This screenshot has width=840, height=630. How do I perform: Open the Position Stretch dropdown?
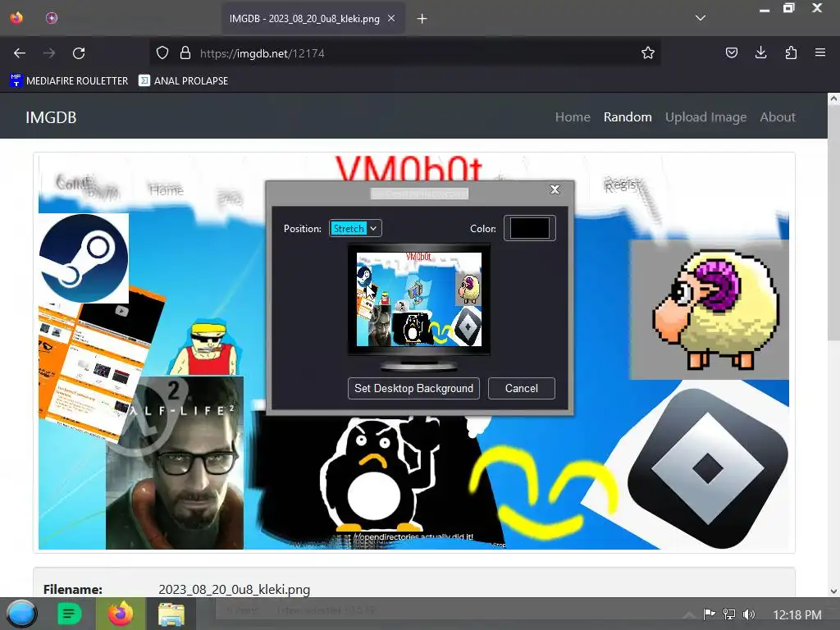click(355, 229)
